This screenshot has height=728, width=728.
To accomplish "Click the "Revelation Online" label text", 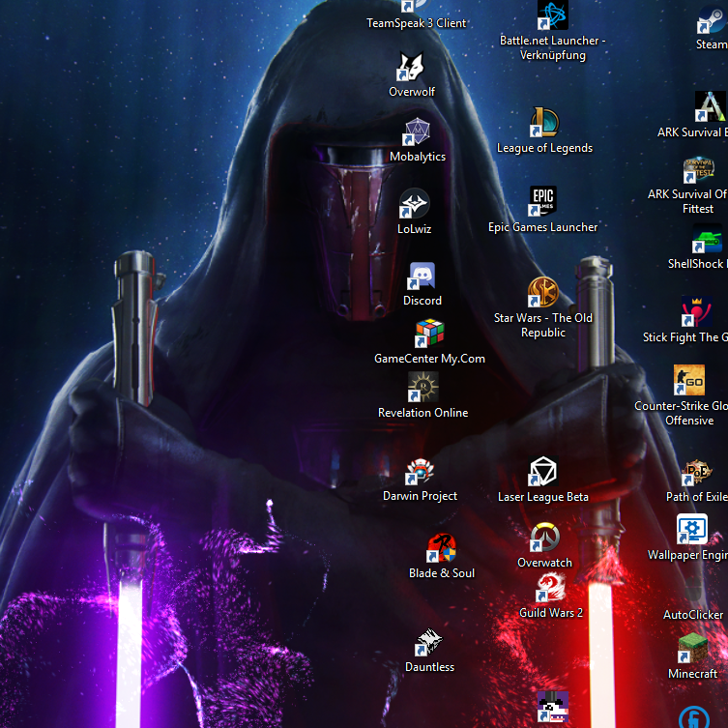I will (x=422, y=413).
